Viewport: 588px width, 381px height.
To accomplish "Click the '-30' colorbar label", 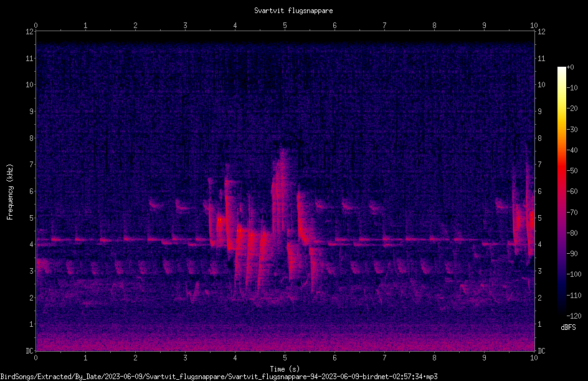I will coord(572,130).
